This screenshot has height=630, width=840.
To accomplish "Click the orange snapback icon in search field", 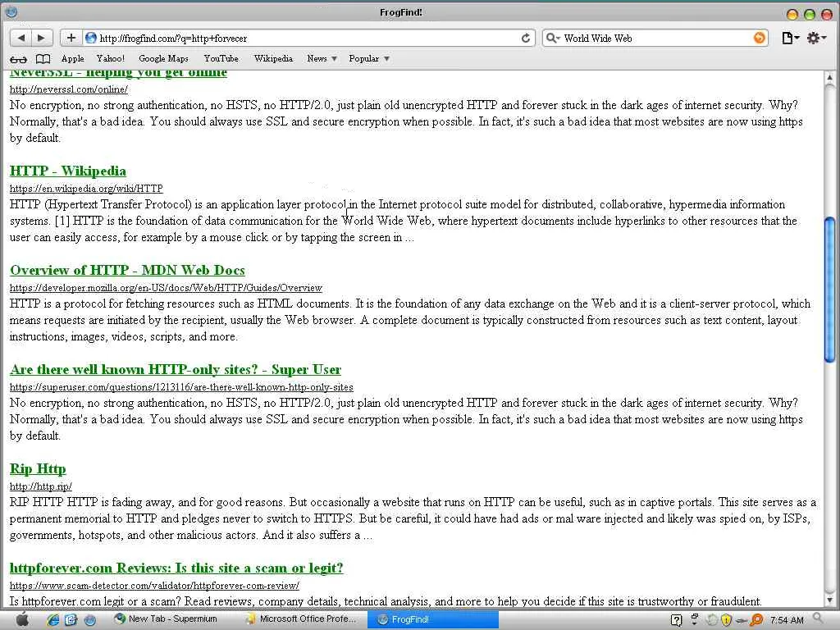I will [759, 38].
